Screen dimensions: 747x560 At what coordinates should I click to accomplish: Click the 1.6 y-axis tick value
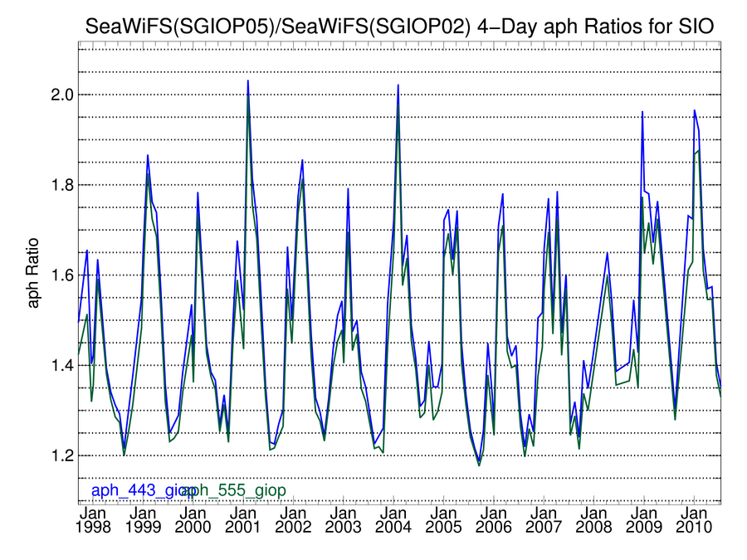pyautogui.click(x=62, y=275)
